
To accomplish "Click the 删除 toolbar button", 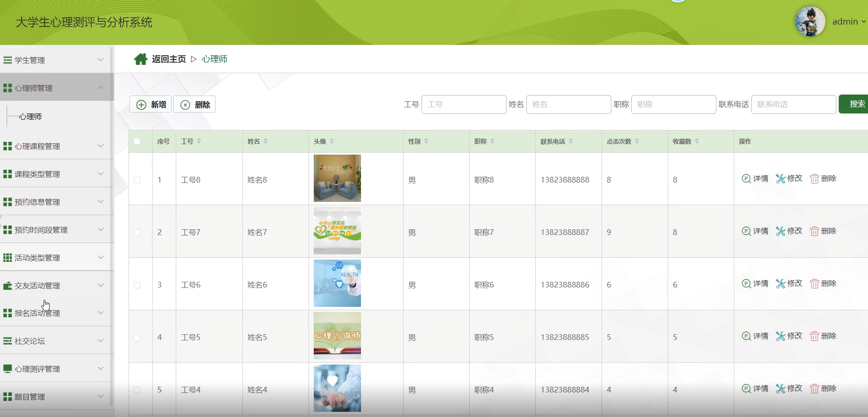I will click(x=194, y=104).
